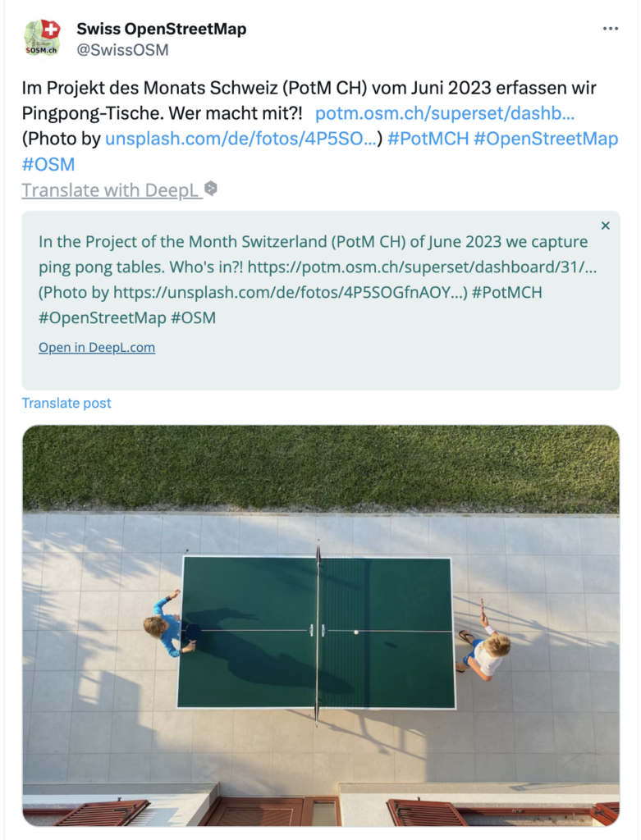Close the DeepL translation box
Viewport: 641px width, 840px height.
(605, 226)
